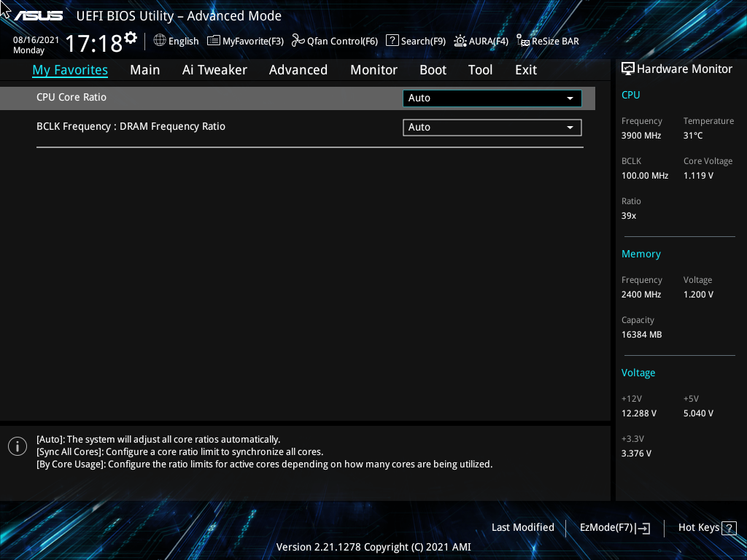Click the +3.3V reading 3.376 V
Viewport: 747px width, 560px height.
pyautogui.click(x=636, y=453)
